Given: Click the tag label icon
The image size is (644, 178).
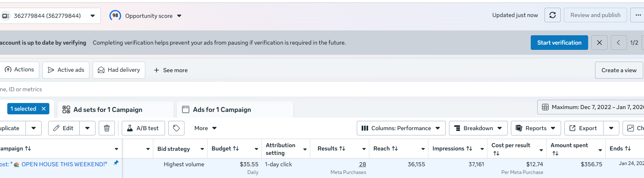Looking at the screenshot, I should tap(176, 128).
